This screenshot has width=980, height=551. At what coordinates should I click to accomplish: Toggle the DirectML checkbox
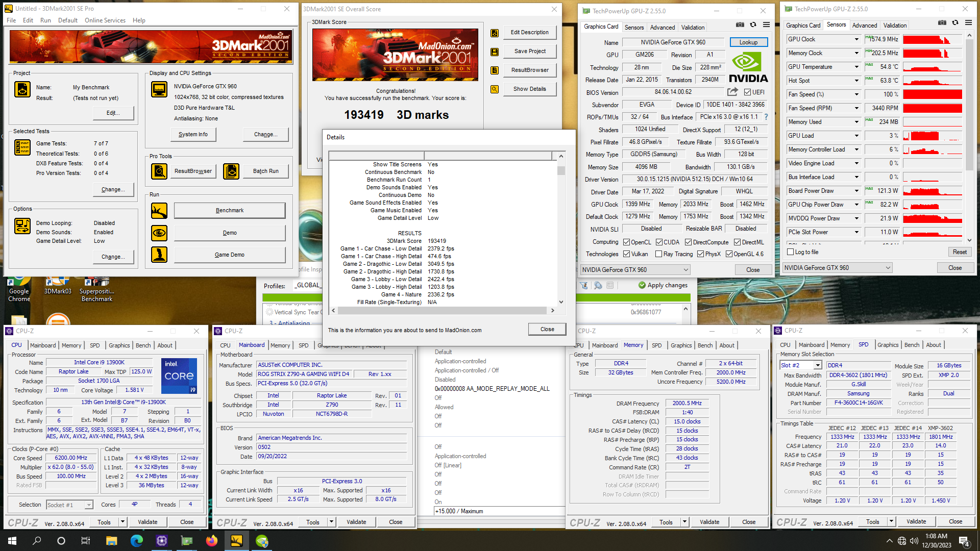pyautogui.click(x=737, y=242)
